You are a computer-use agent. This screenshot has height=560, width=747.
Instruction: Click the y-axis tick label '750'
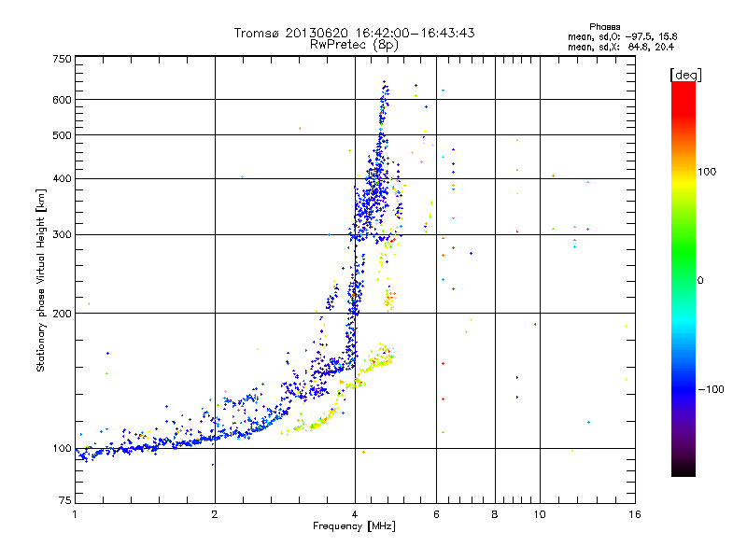[x=63, y=59]
